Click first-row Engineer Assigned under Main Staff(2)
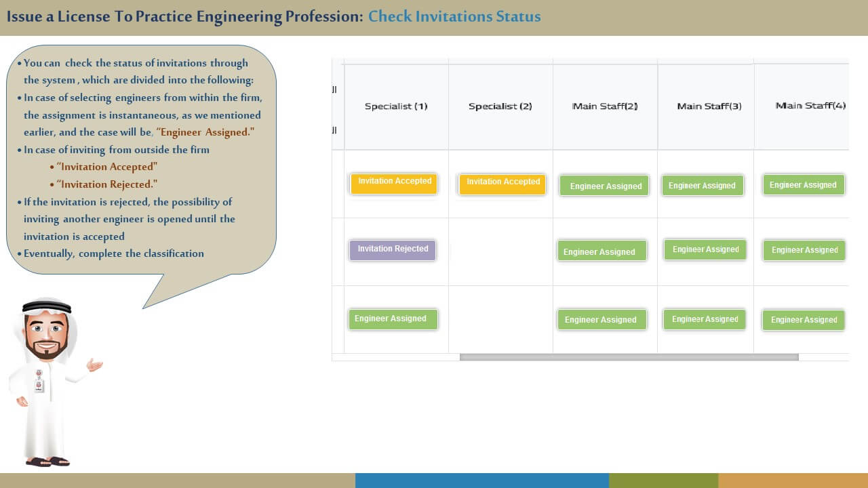Viewport: 868px width, 488px height. point(605,186)
